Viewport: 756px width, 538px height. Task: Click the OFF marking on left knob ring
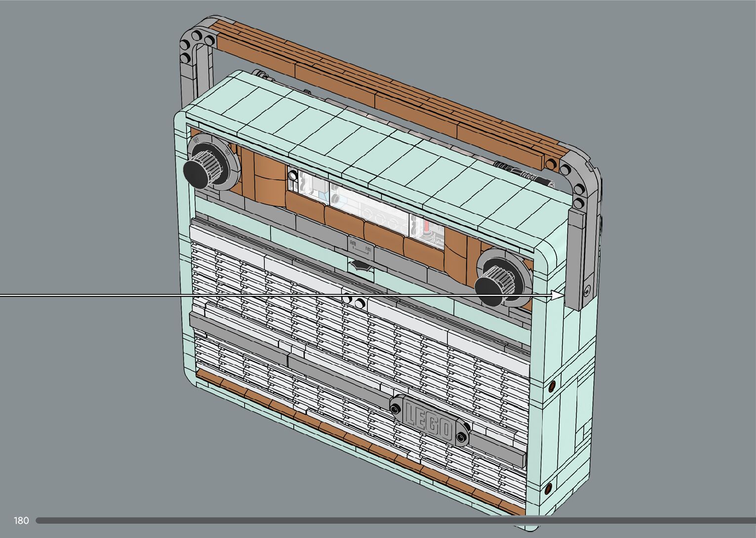(196, 140)
